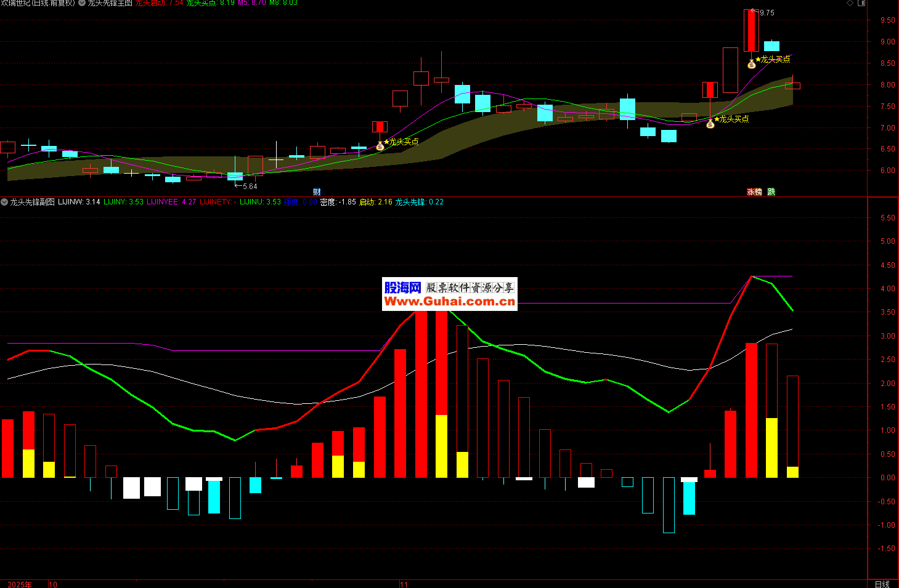Viewport: 899px width, 588px height.
Task: Select the 龙头启动 value in main chart header
Action: tap(159, 3)
